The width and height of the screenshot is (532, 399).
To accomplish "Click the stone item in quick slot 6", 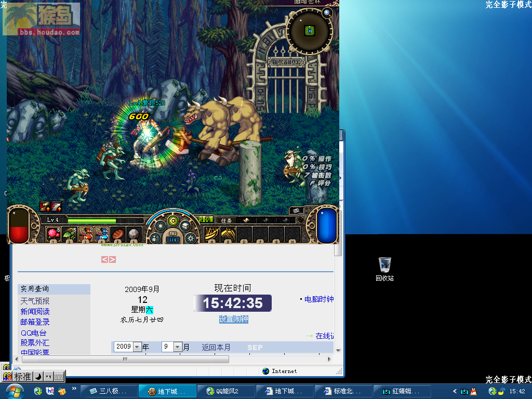I will click(134, 234).
